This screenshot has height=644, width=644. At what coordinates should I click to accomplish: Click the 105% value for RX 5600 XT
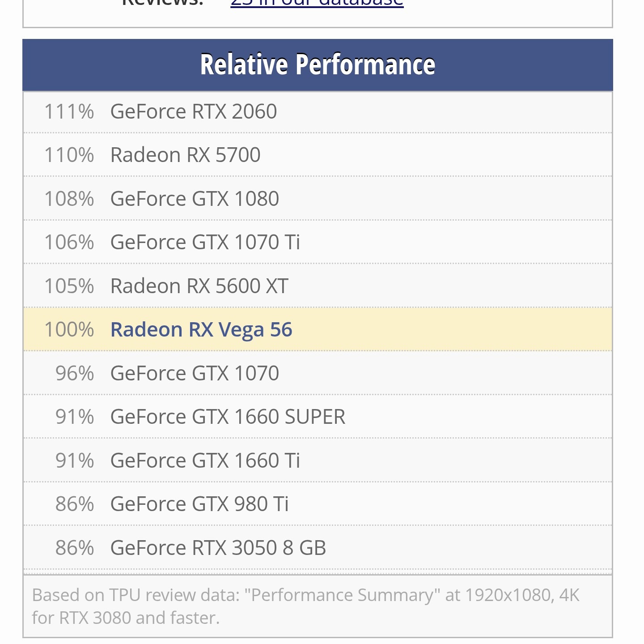point(69,286)
